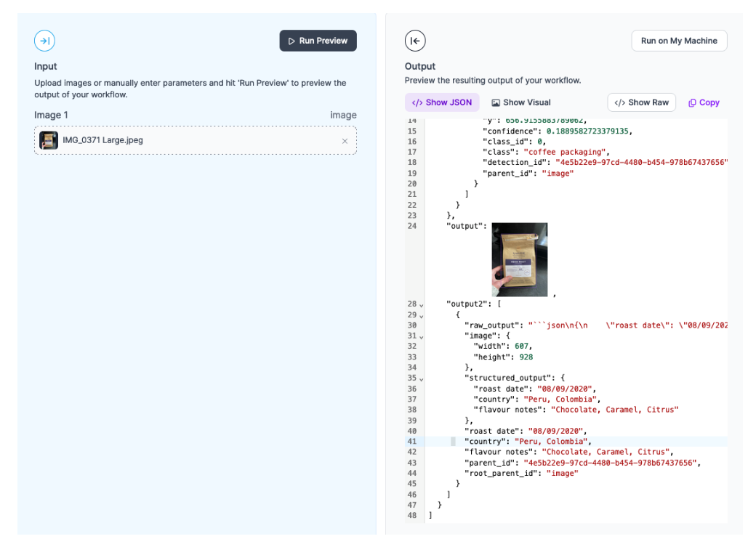Click the picture icon on Show Visual
756x539 pixels.
click(x=496, y=103)
